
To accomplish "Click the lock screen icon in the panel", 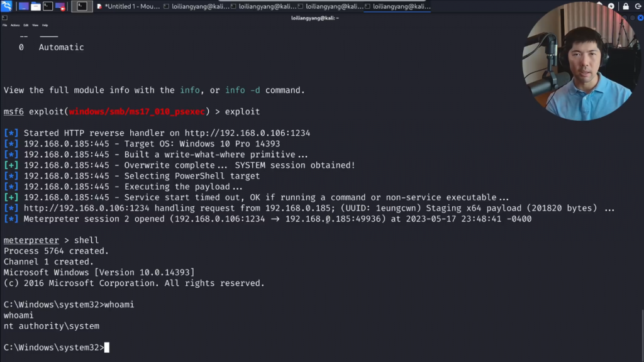I will coord(626,6).
